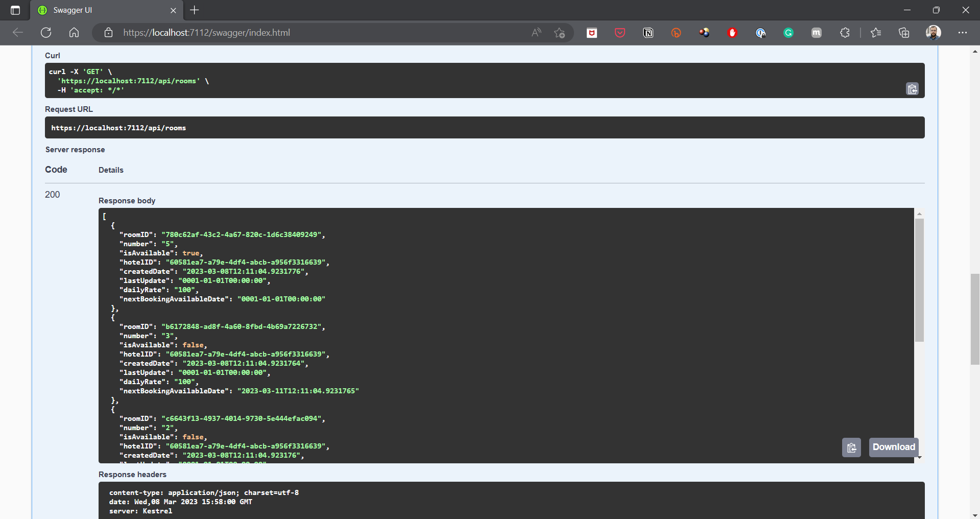Click roomID 780c62af value in response

241,234
